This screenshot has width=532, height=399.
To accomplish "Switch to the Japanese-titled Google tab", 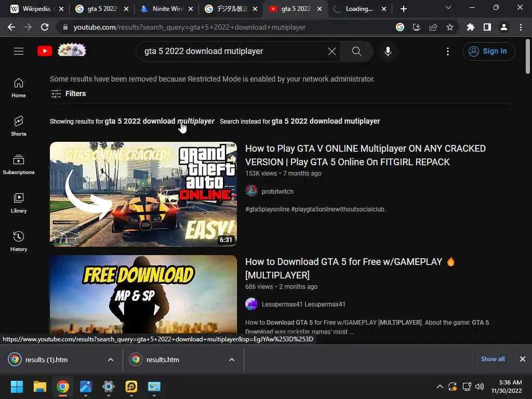I will click(227, 9).
